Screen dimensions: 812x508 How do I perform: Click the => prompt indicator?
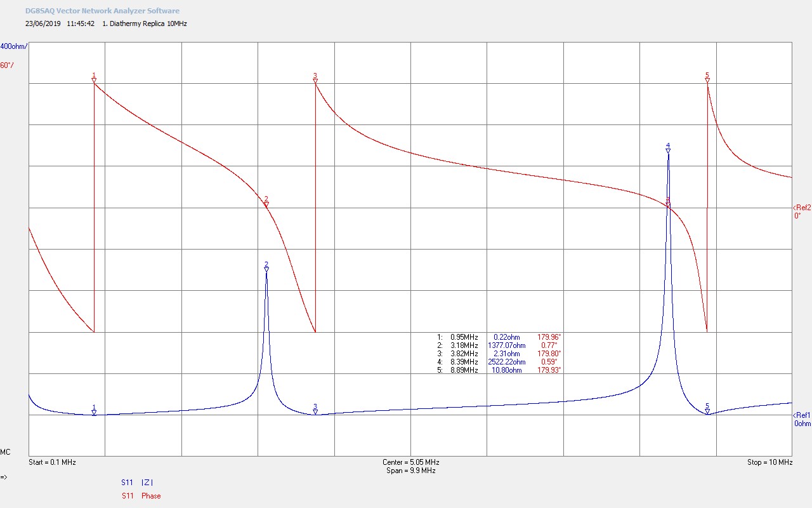pyautogui.click(x=4, y=477)
